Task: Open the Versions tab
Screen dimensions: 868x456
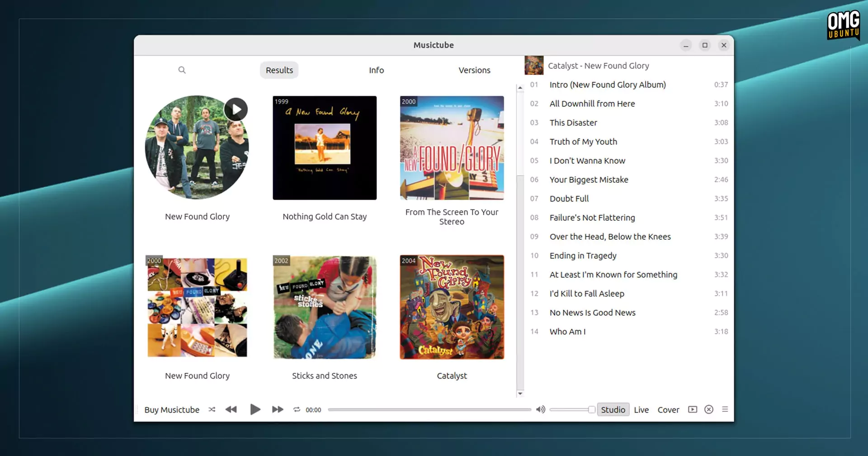Action: (x=474, y=70)
